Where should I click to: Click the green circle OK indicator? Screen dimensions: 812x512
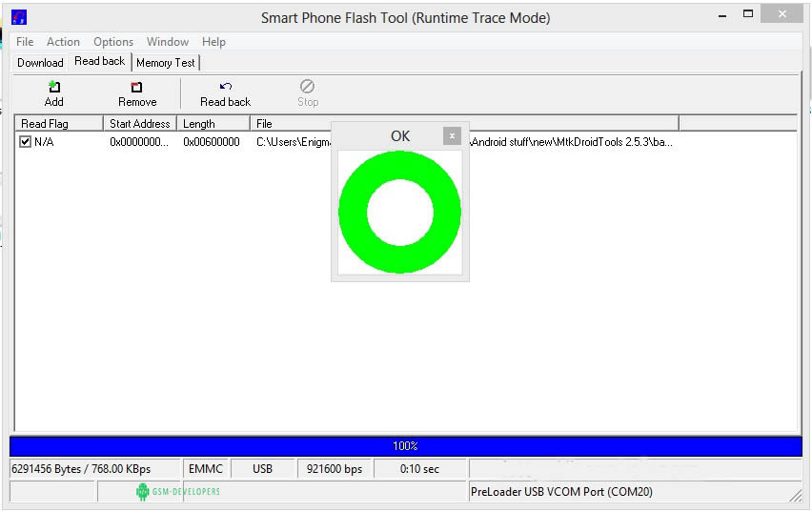click(399, 212)
